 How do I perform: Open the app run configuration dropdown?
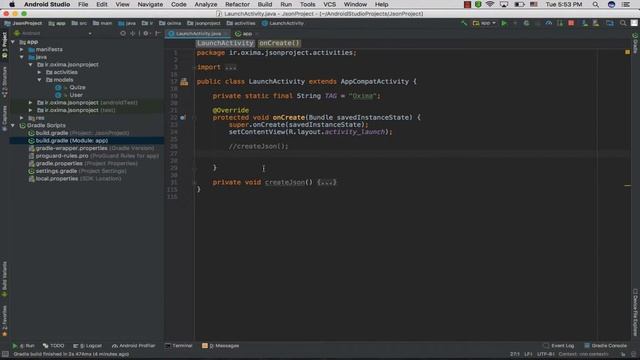coord(484,23)
